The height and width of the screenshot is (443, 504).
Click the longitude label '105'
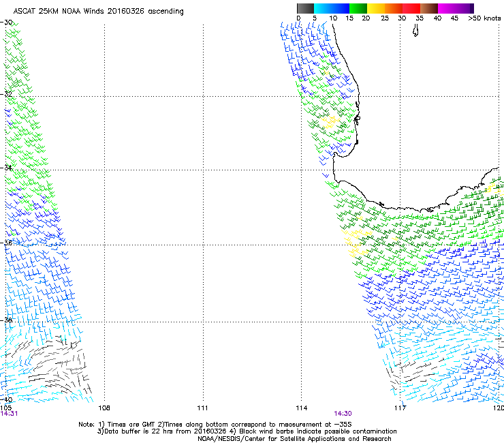(x=5, y=408)
